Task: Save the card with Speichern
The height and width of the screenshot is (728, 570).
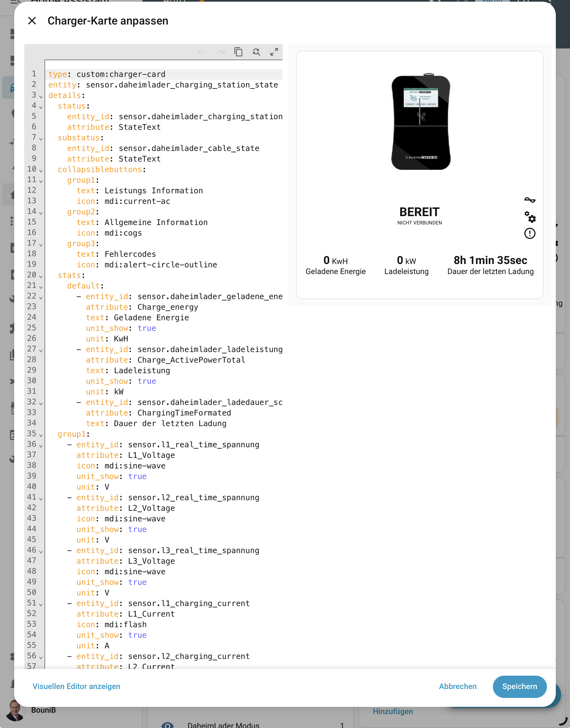Action: click(519, 686)
